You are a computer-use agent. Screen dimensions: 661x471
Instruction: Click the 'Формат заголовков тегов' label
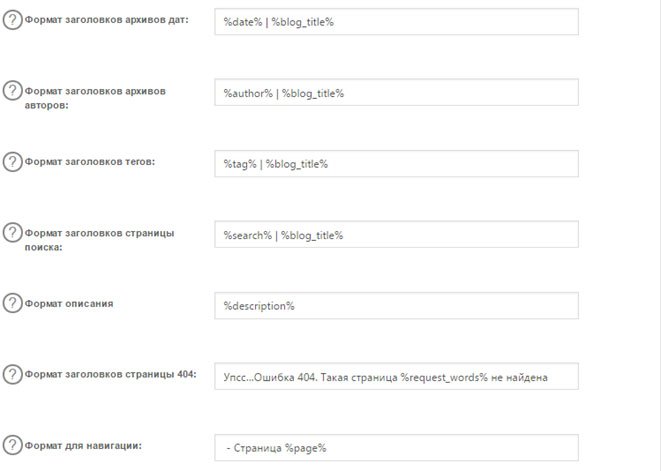pyautogui.click(x=91, y=161)
